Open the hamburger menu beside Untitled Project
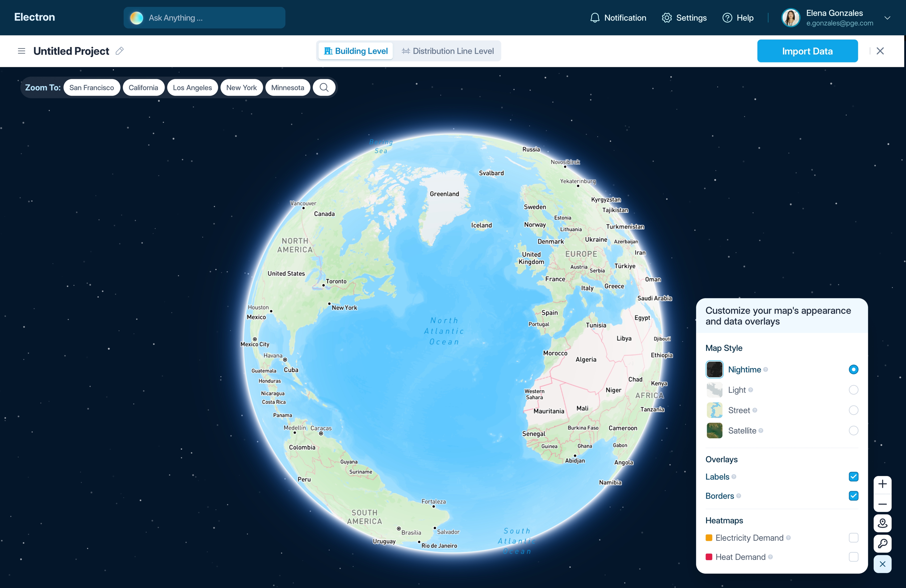 click(x=21, y=51)
